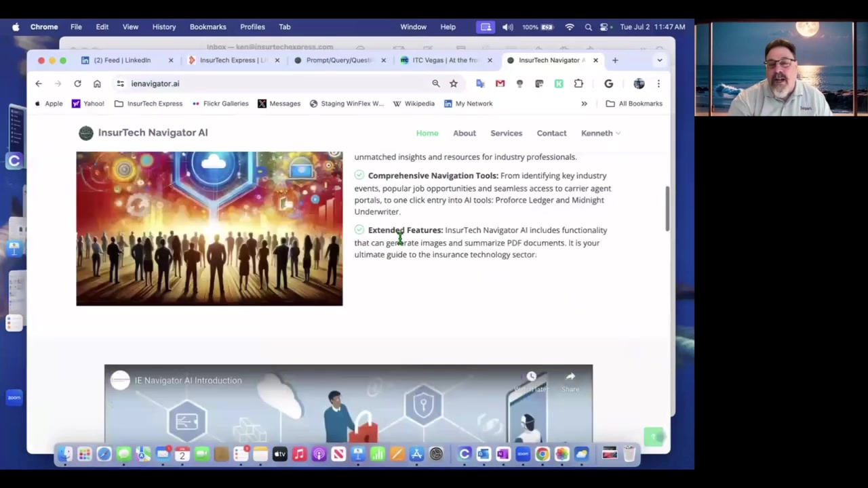Open the My Network bookmark

(x=468, y=104)
